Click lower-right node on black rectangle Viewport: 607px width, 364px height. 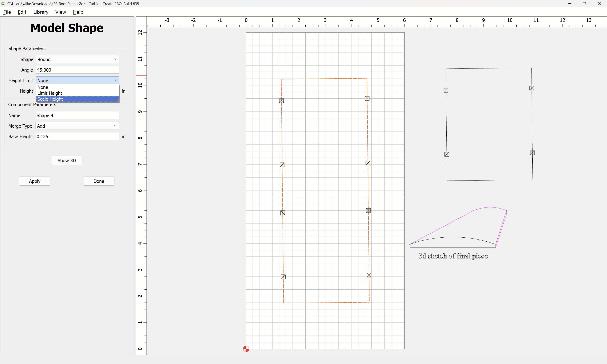[x=532, y=153]
